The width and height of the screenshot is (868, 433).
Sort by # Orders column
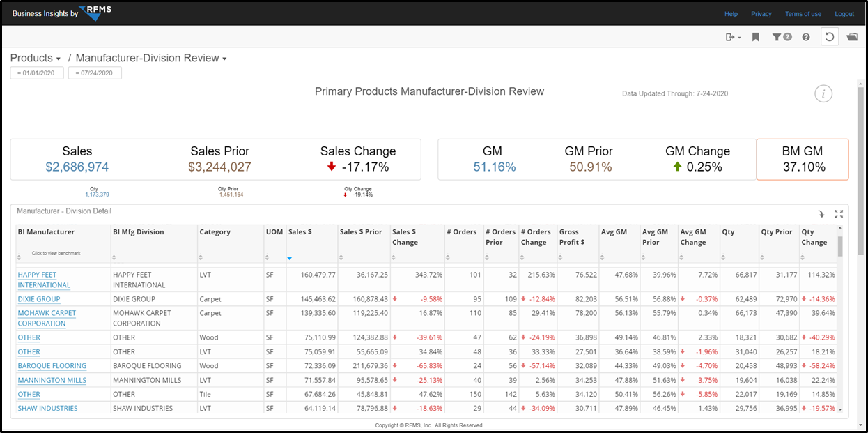tap(448, 258)
